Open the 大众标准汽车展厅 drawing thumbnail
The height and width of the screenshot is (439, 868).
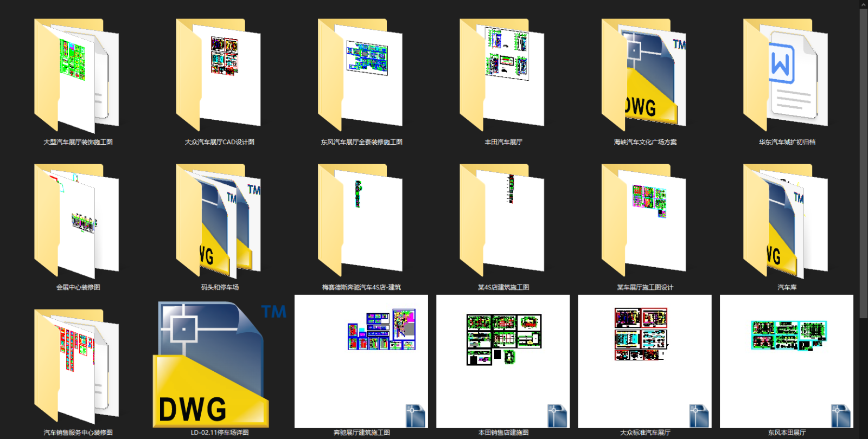pyautogui.click(x=645, y=361)
